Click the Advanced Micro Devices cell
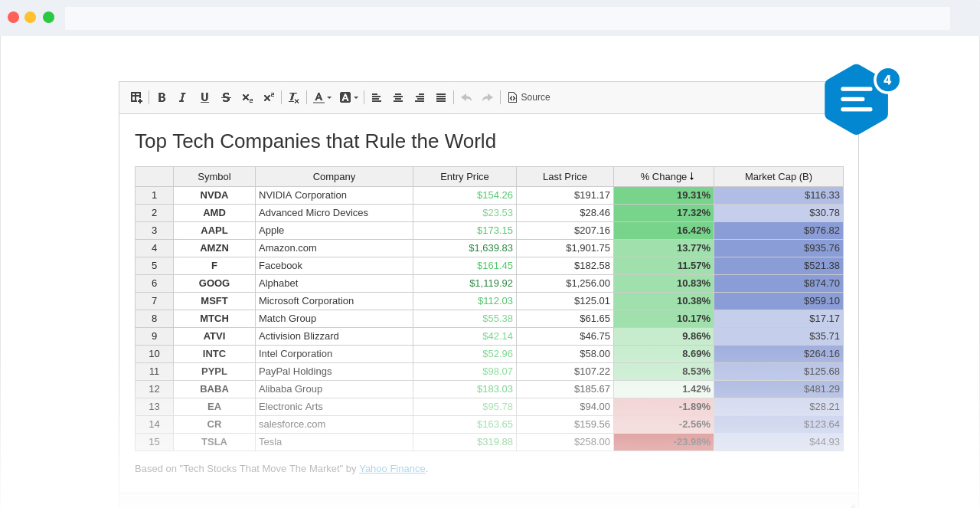This screenshot has width=980, height=508. click(x=334, y=213)
